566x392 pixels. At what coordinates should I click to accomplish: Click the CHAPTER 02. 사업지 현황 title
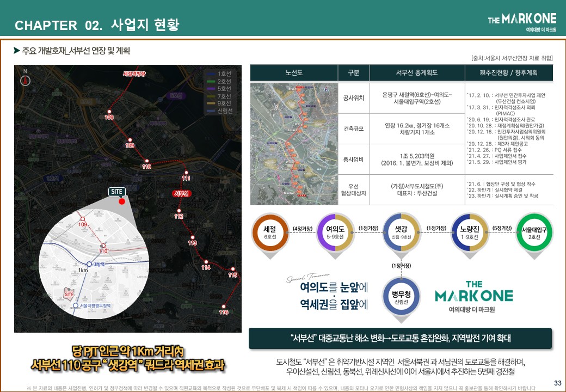pyautogui.click(x=97, y=25)
